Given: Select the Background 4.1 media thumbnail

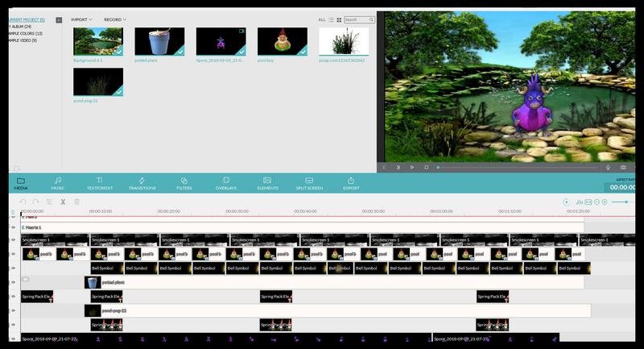Looking at the screenshot, I should [x=98, y=42].
